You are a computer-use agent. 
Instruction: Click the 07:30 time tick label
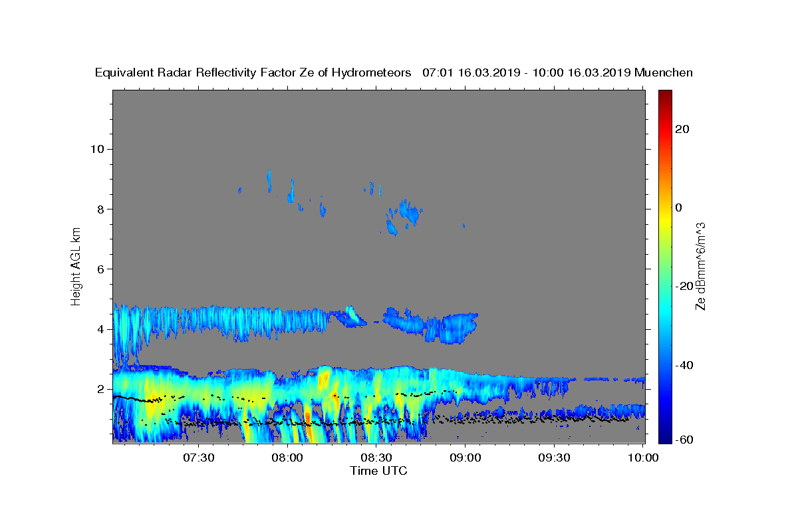click(x=200, y=458)
